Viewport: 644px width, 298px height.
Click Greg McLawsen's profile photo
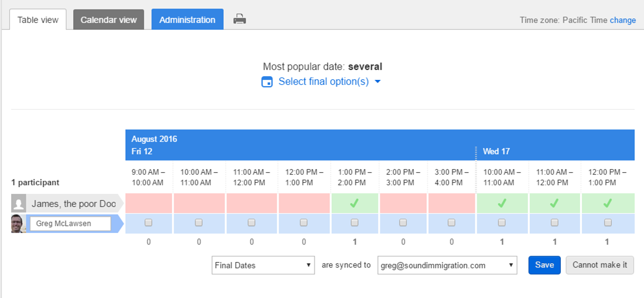click(x=17, y=224)
